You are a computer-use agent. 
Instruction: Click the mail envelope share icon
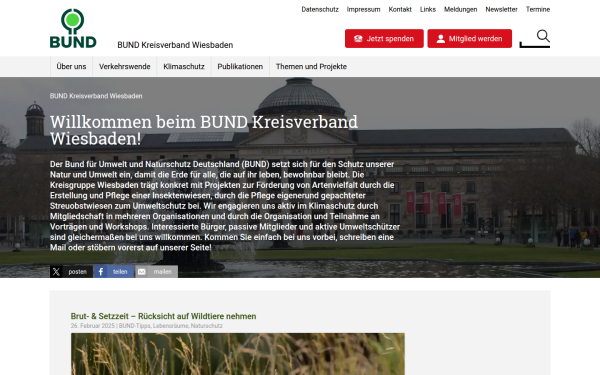point(142,272)
